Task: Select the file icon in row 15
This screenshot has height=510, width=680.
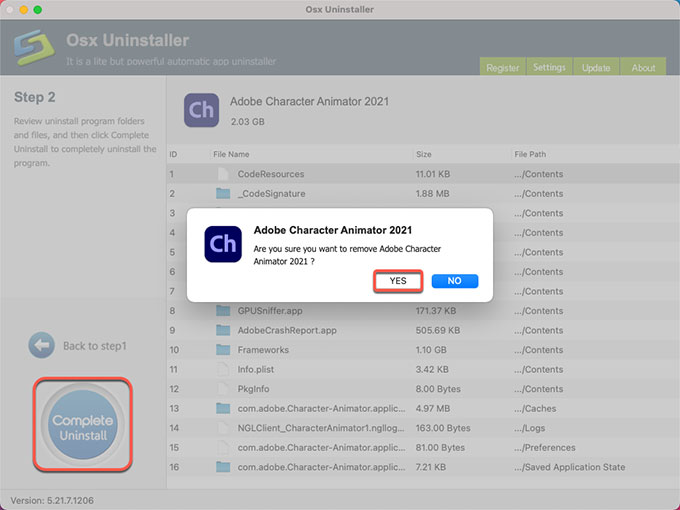Action: pyautogui.click(x=223, y=447)
